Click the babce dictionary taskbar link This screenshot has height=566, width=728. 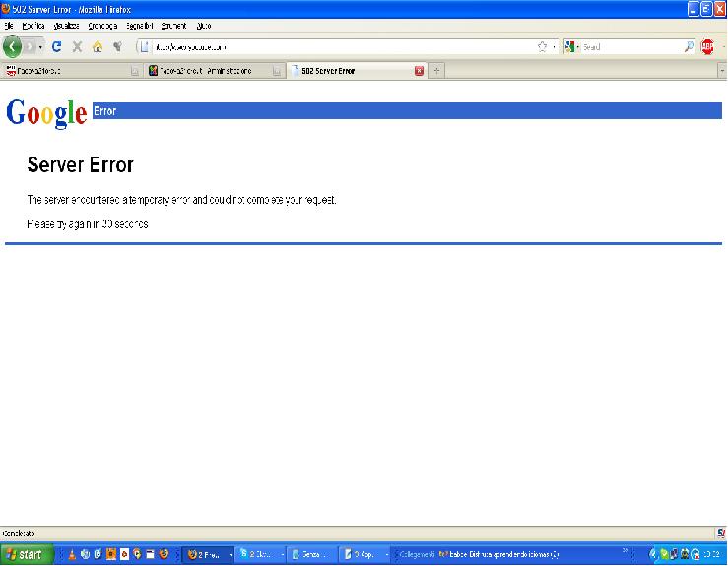click(x=499, y=554)
